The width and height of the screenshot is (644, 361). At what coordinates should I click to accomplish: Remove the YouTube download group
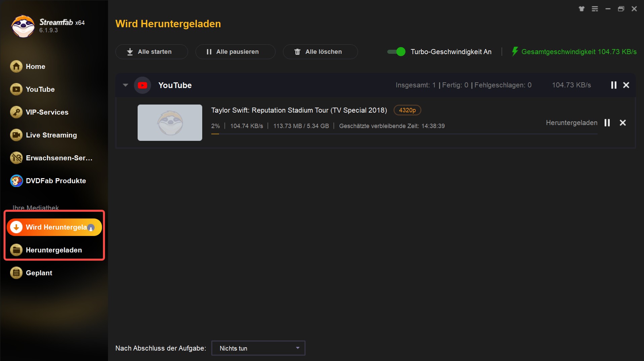pos(626,85)
